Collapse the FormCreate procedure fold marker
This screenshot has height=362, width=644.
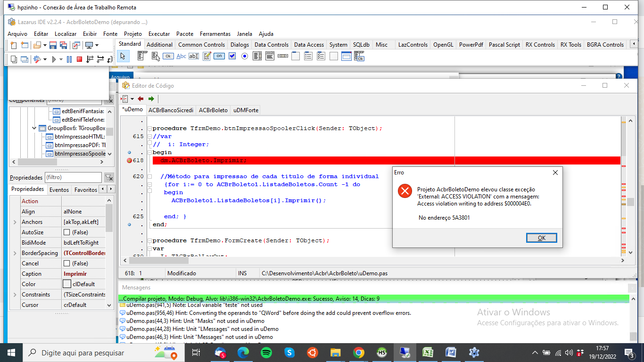(x=149, y=241)
